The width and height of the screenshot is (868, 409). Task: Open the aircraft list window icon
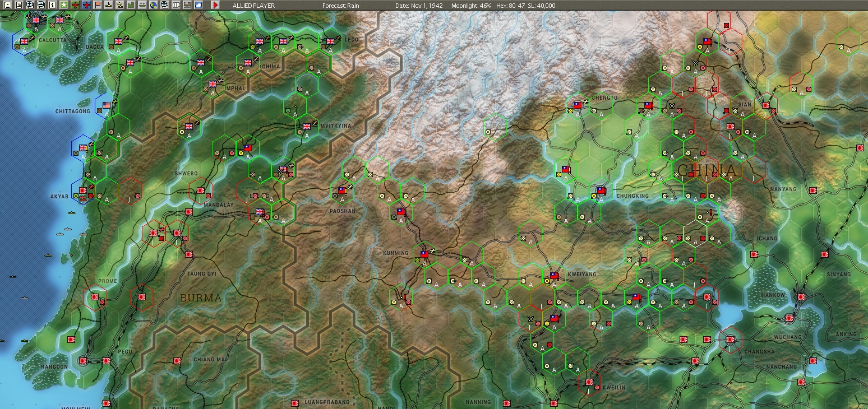click(x=30, y=5)
